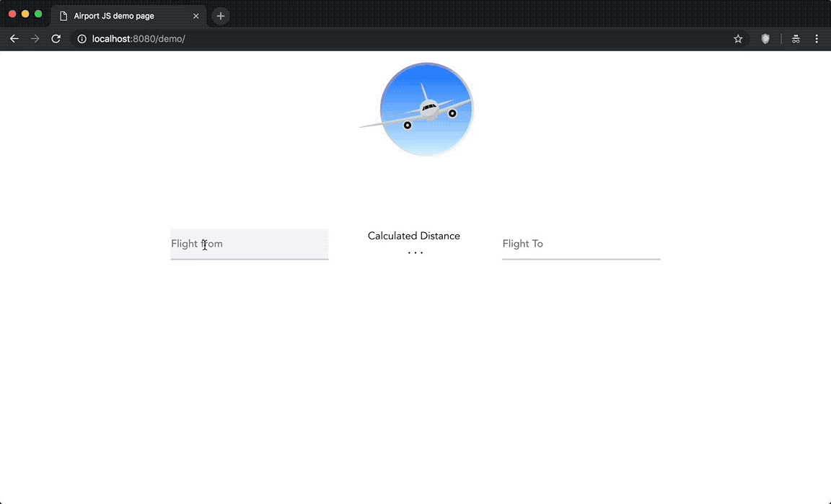Image resolution: width=831 pixels, height=504 pixels.
Task: Bookmark this page with the star icon
Action: (738, 39)
